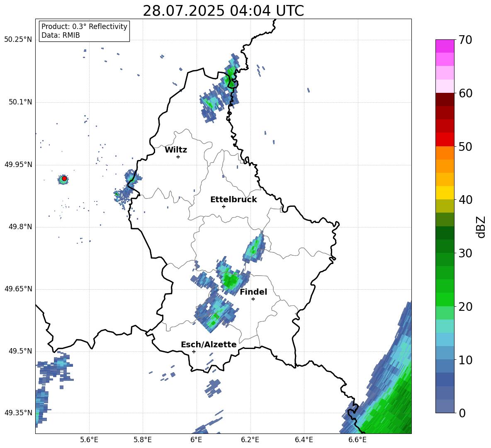Screen dimensions: 491x448
Task: Click the Findel location label
Action: tap(253, 292)
